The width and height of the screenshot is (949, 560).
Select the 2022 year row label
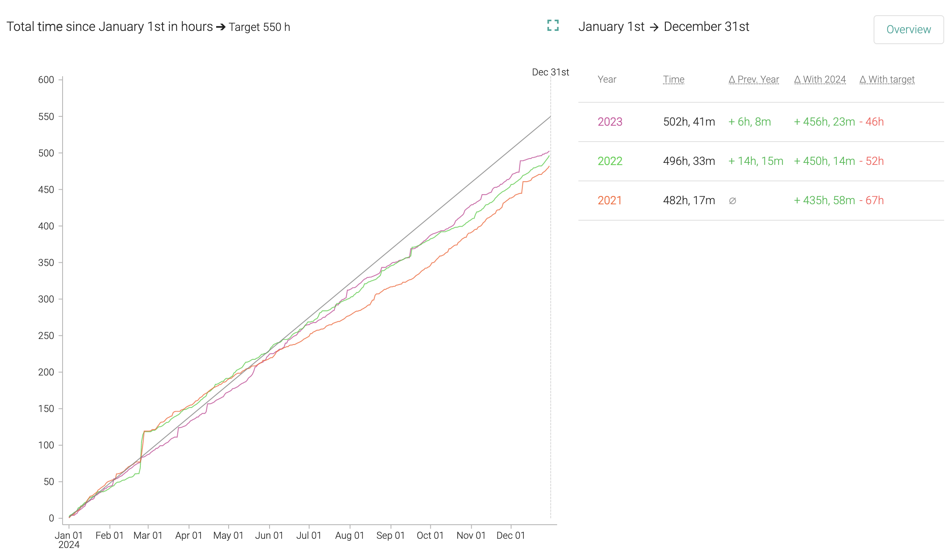click(610, 161)
